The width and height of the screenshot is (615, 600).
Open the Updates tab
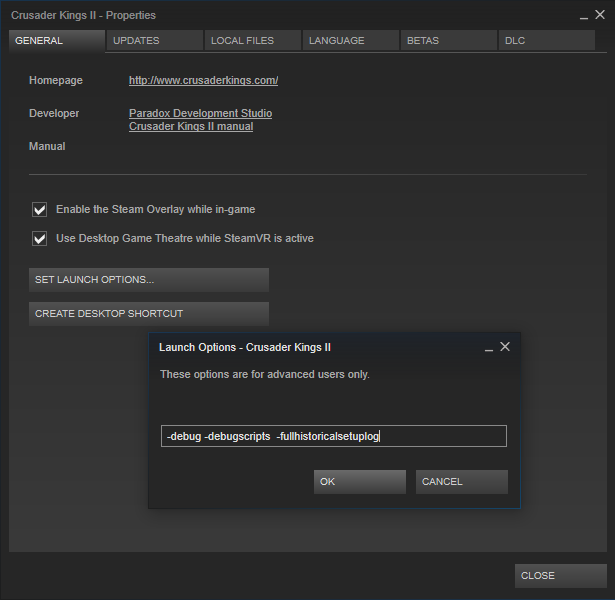click(155, 40)
